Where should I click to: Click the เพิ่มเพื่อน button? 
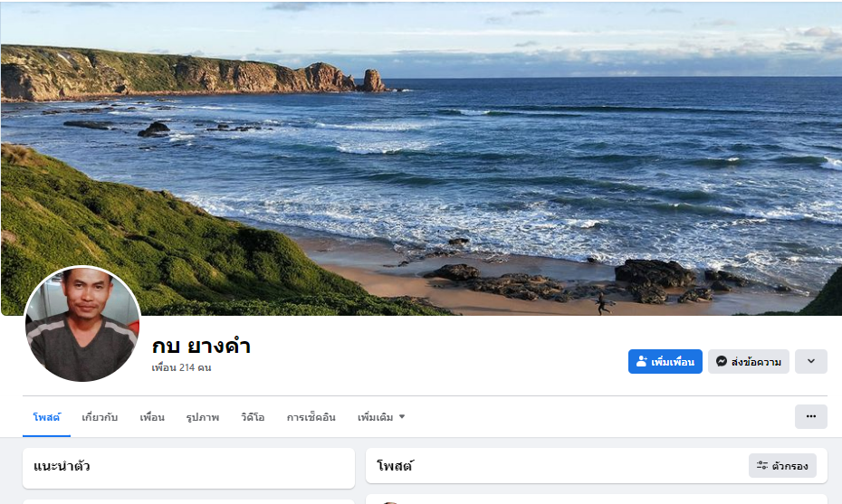(x=665, y=361)
